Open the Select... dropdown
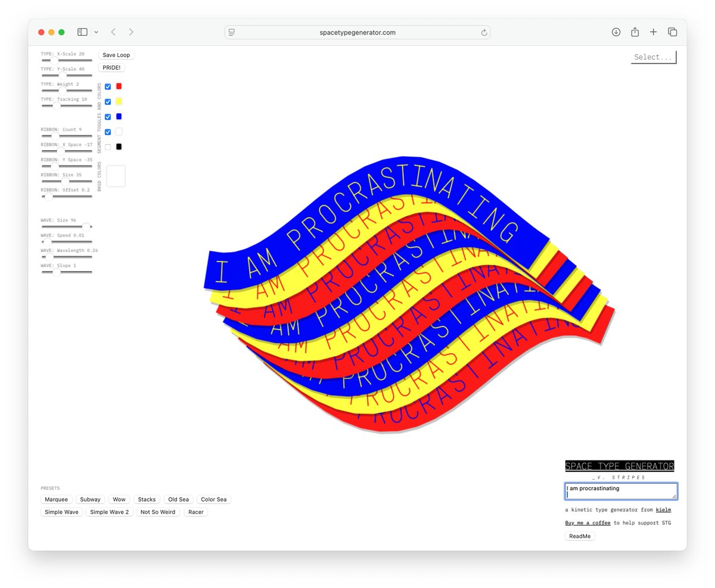 click(x=654, y=57)
